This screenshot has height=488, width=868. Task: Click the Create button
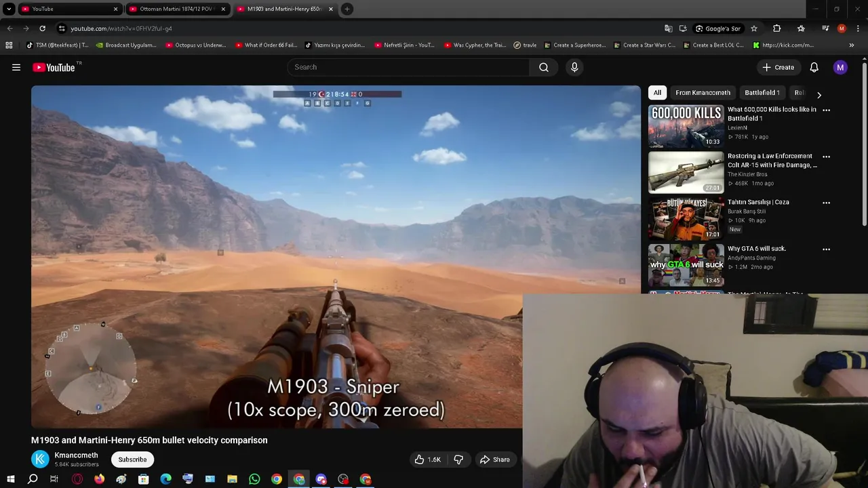point(777,67)
